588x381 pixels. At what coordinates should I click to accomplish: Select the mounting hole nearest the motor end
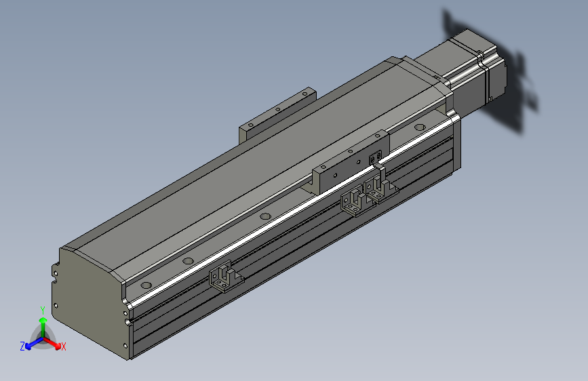420,127
